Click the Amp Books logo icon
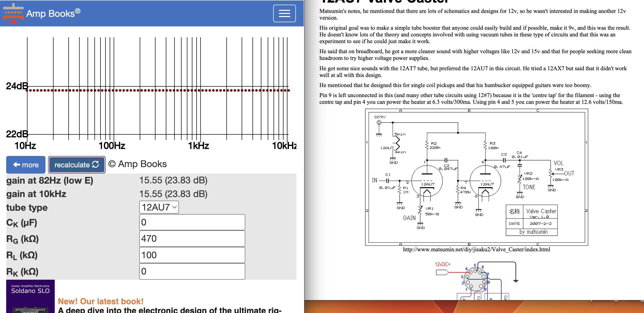644x313 pixels. [x=13, y=13]
